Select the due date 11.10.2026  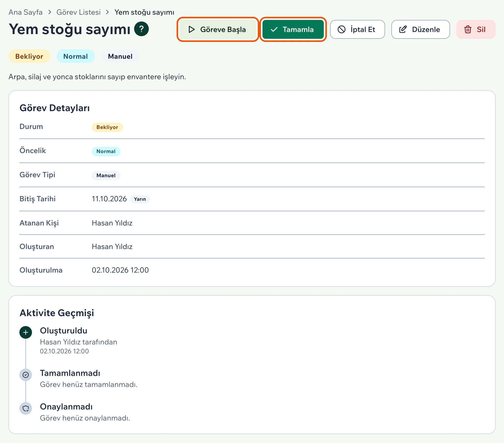pyautogui.click(x=109, y=199)
